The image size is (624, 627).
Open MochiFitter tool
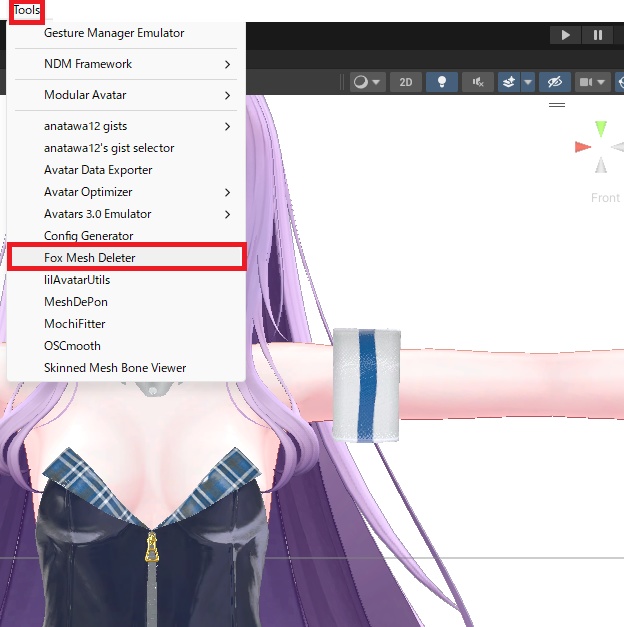pyautogui.click(x=126, y=324)
